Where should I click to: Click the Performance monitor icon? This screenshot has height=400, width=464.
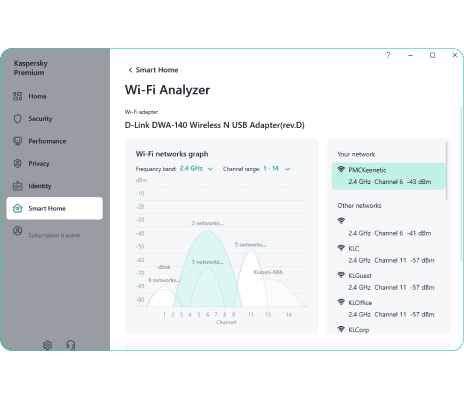click(17, 141)
